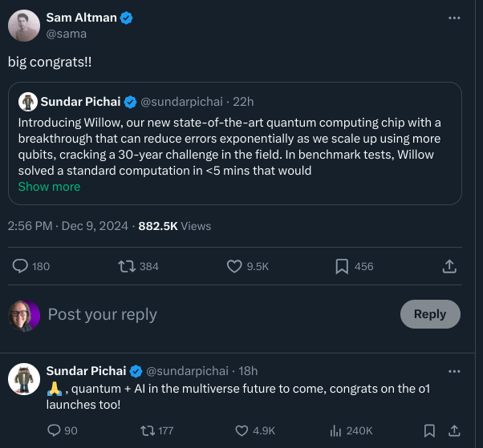Bookmark Sundar Pichai's reply
The image size is (483, 448).
[x=429, y=430]
